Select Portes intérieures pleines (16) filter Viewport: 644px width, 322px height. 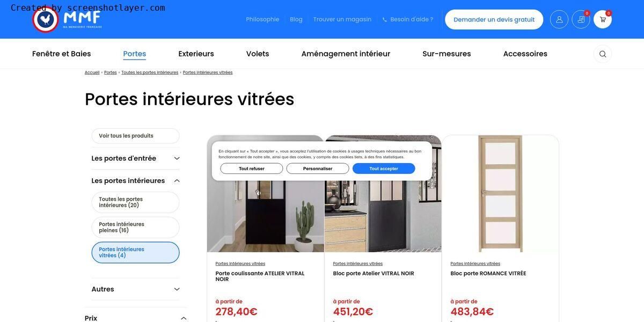(135, 228)
